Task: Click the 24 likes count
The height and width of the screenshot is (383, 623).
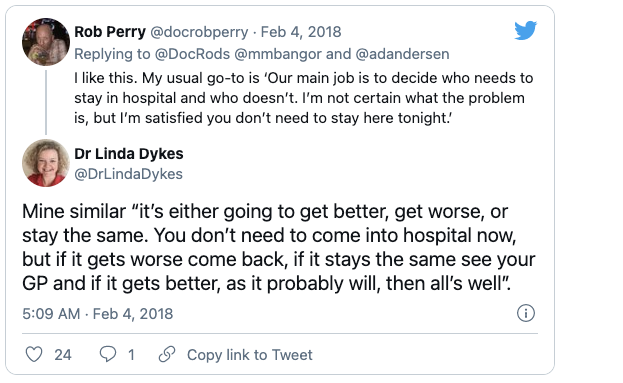Action: [63, 355]
